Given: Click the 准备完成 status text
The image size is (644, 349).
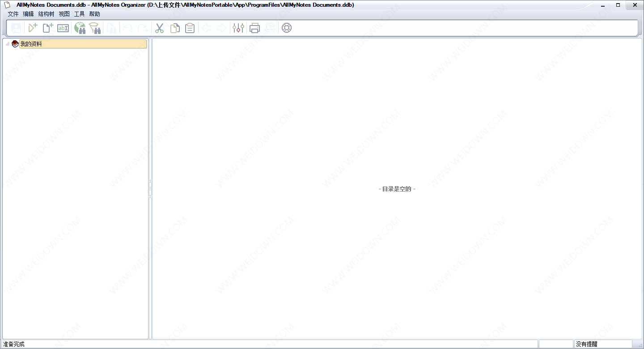Looking at the screenshot, I should [14, 344].
